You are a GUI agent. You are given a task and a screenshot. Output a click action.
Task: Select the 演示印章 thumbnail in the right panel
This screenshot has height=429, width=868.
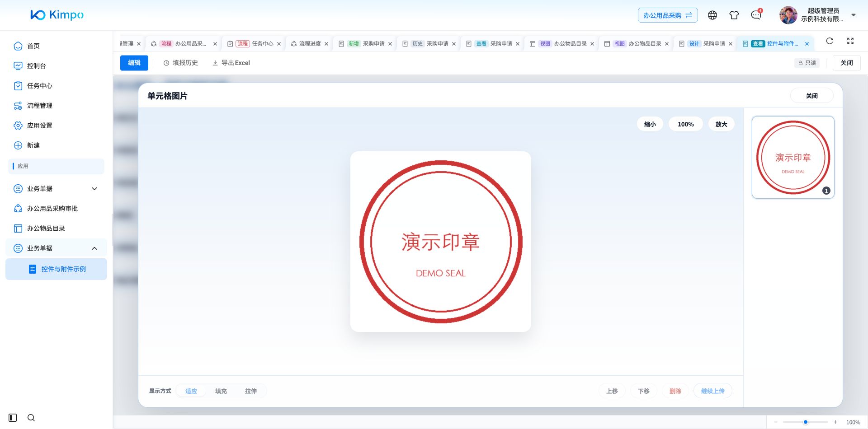793,157
